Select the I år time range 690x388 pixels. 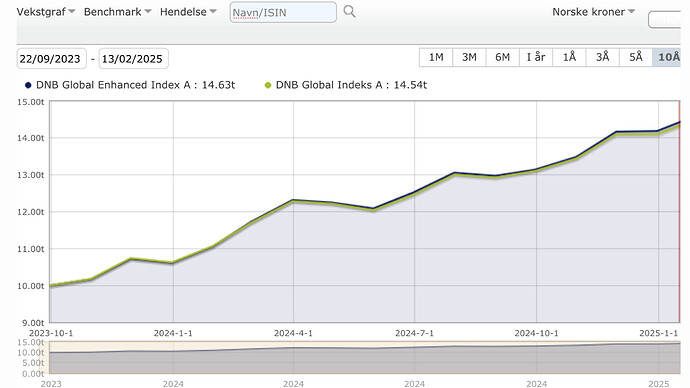pos(536,57)
